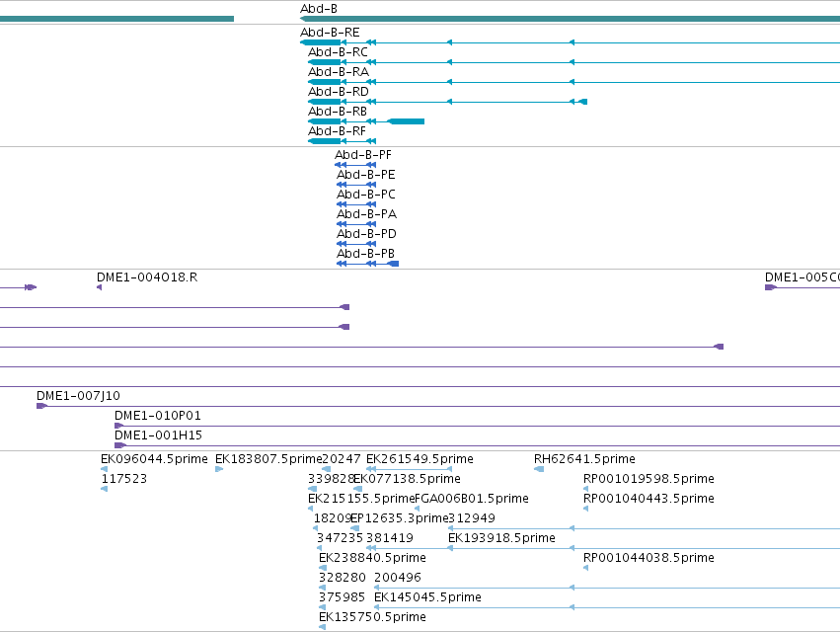Select the EK145045.5prime EST label

(x=427, y=597)
